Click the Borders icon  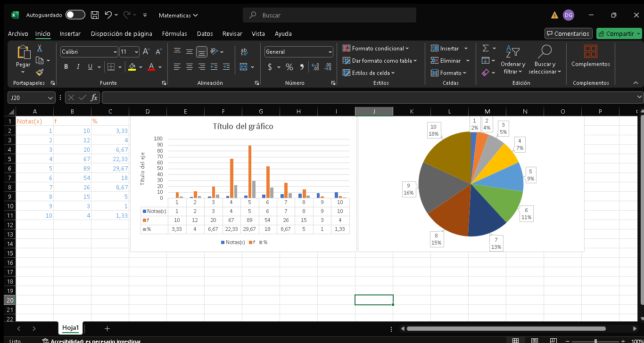coord(111,67)
